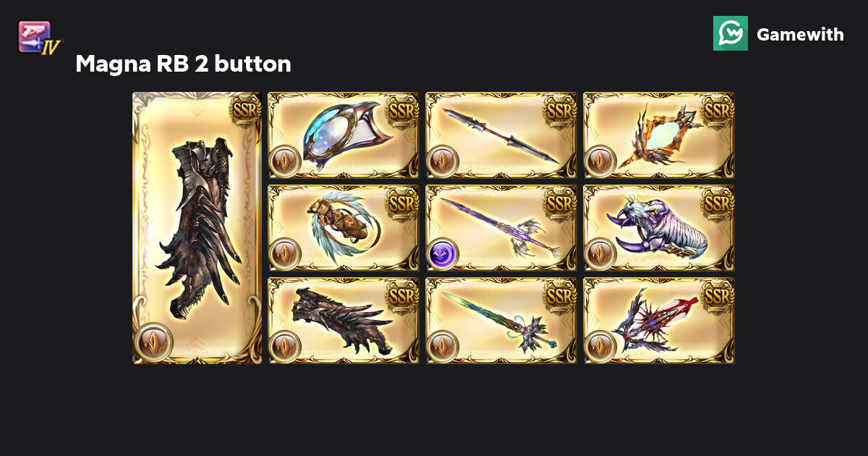Select the small dark claw weapon card
Image resolution: width=868 pixels, height=456 pixels.
point(344,321)
